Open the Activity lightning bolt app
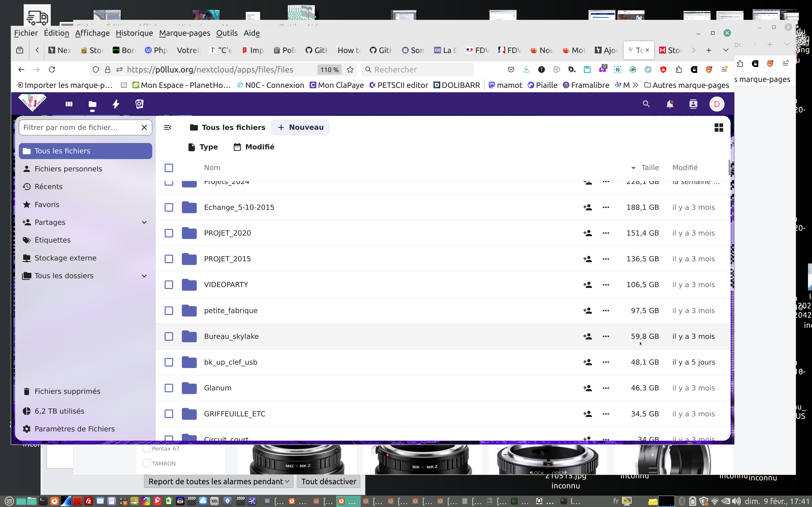The height and width of the screenshot is (507, 812). click(116, 104)
